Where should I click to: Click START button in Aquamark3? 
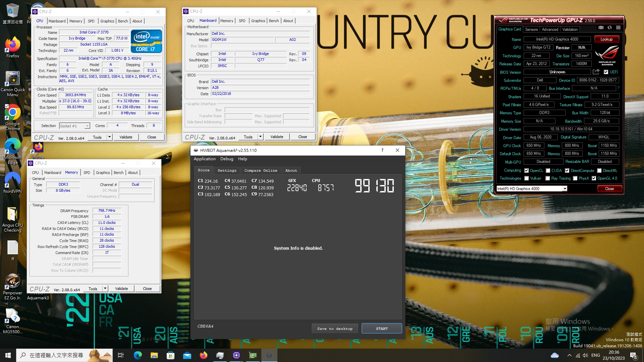382,328
